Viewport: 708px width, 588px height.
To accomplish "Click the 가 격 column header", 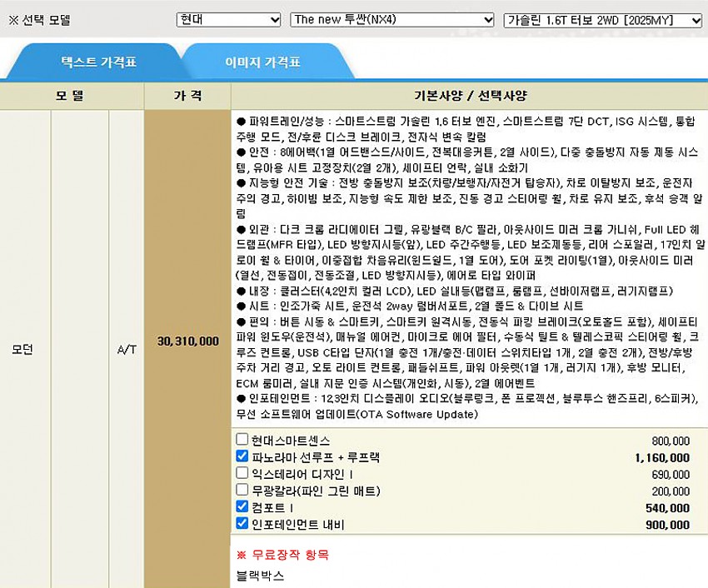I will click(187, 96).
